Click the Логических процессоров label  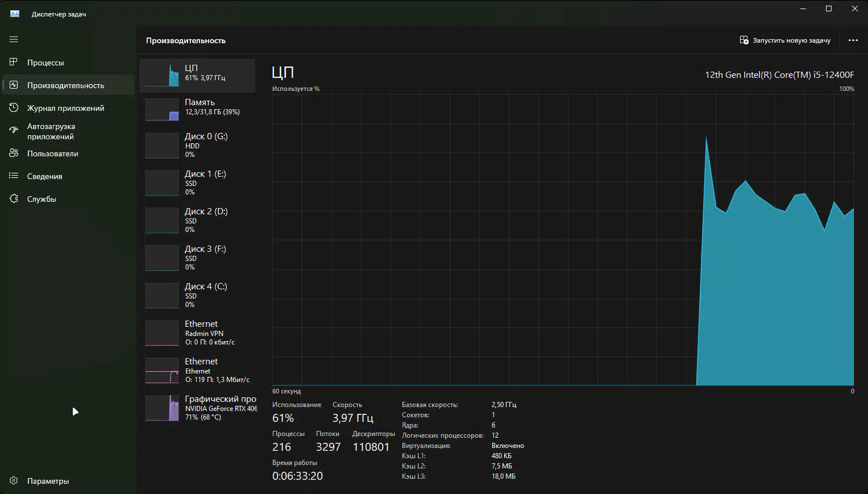[442, 435]
